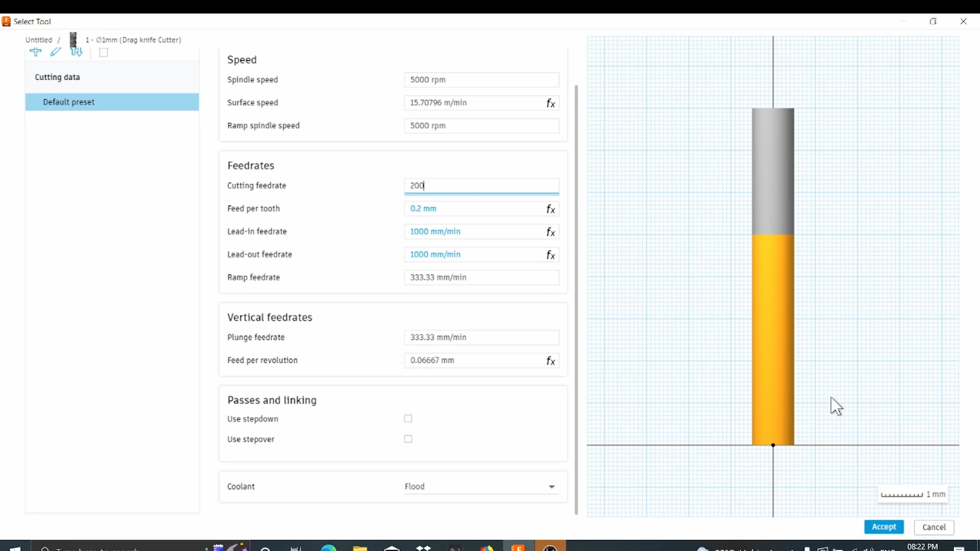The image size is (980, 551).
Task: Select the pencil edit tool
Action: point(56,52)
